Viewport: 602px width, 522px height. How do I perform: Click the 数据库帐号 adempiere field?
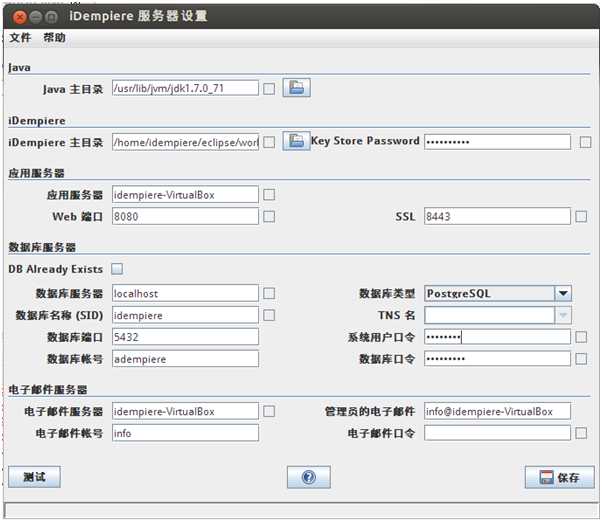tap(185, 359)
